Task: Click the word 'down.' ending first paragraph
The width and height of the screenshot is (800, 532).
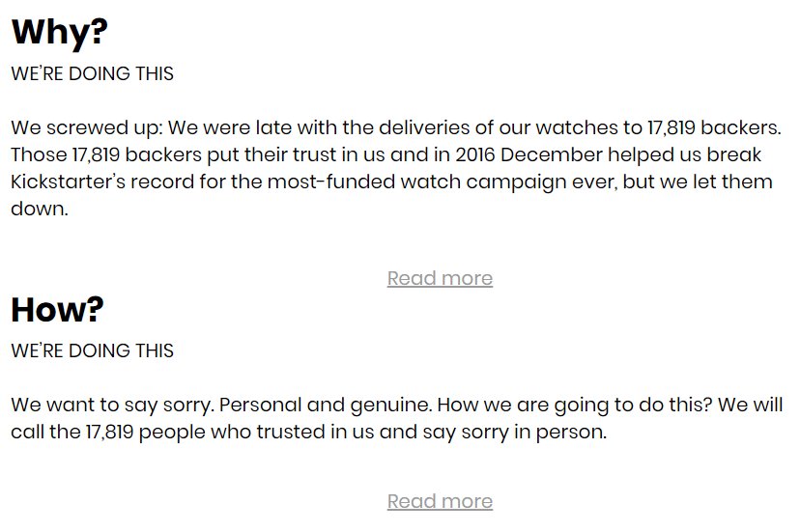Action: (40, 209)
